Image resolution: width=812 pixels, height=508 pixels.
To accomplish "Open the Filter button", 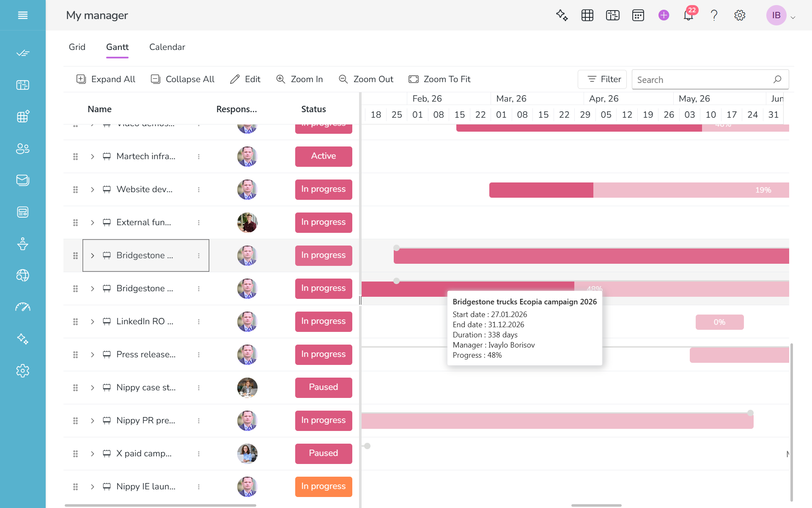I will coord(602,79).
